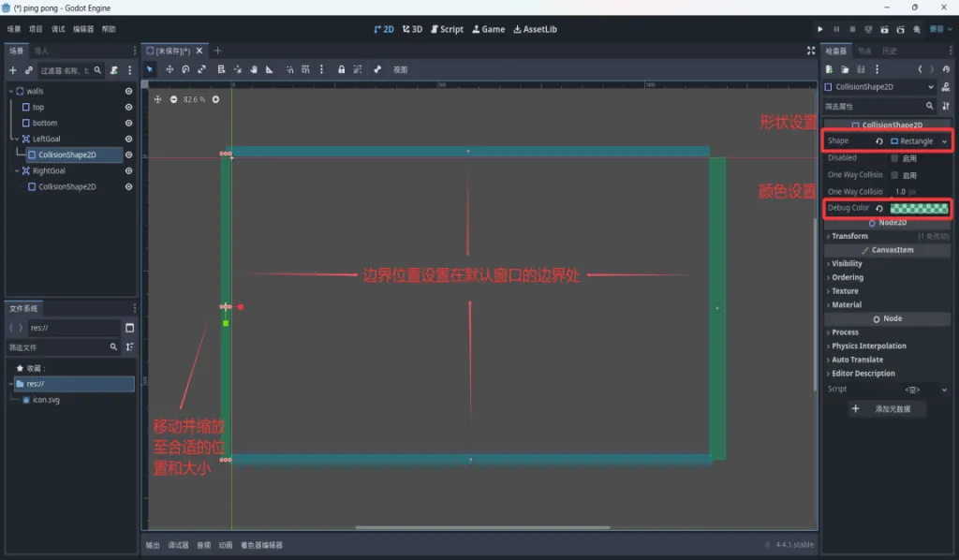The height and width of the screenshot is (560, 959).
Task: Switch to the Script workspace
Action: [x=447, y=29]
